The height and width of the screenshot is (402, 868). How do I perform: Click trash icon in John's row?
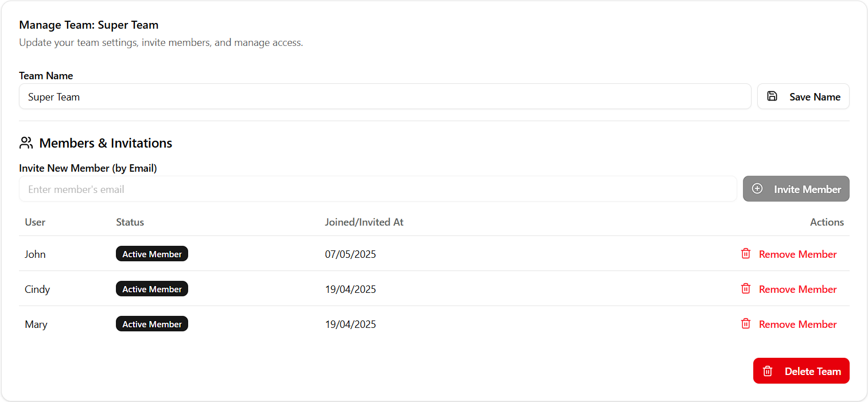(746, 254)
